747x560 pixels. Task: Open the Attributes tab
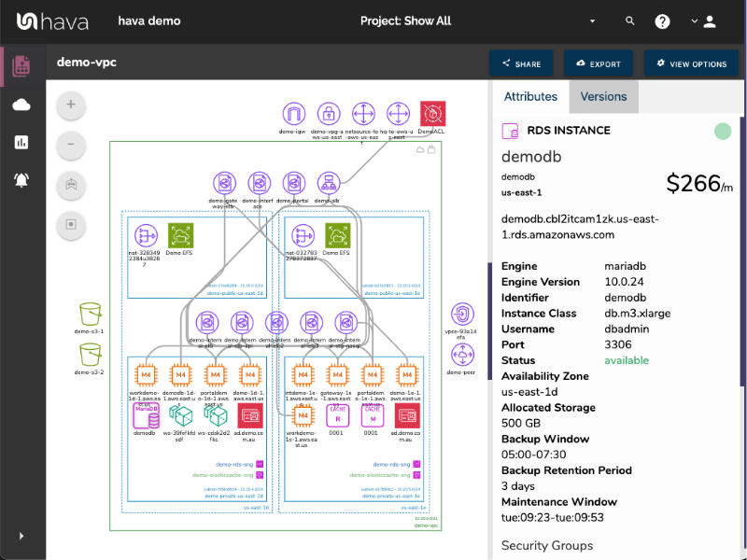(x=531, y=96)
